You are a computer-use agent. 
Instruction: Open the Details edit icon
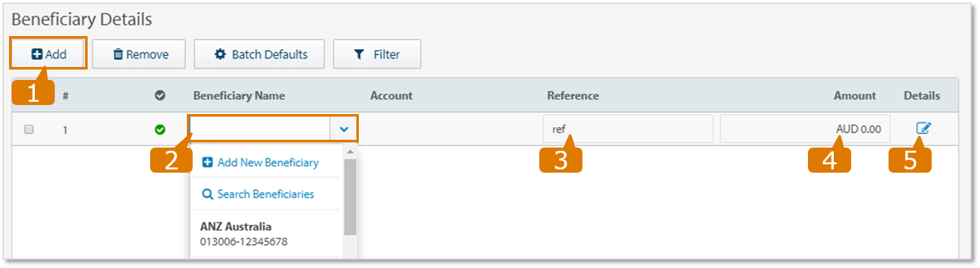coord(923,129)
